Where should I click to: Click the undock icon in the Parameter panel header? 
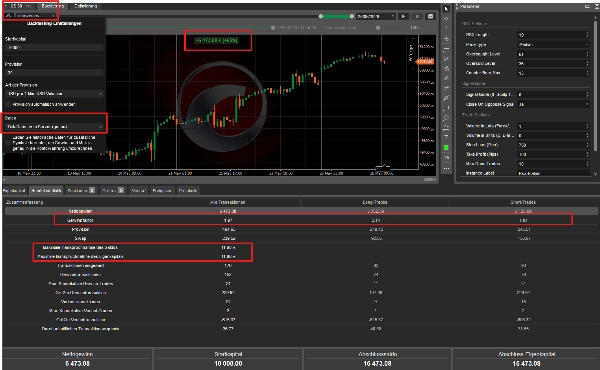pos(587,7)
